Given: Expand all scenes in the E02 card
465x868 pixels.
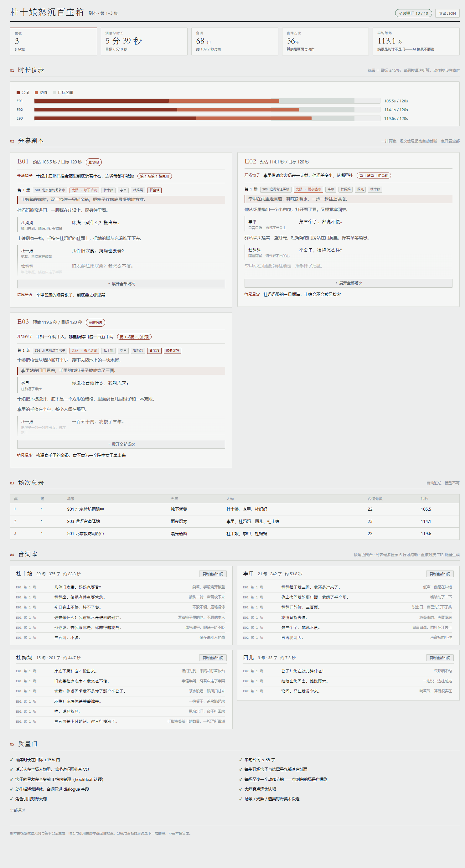Looking at the screenshot, I should 349,283.
